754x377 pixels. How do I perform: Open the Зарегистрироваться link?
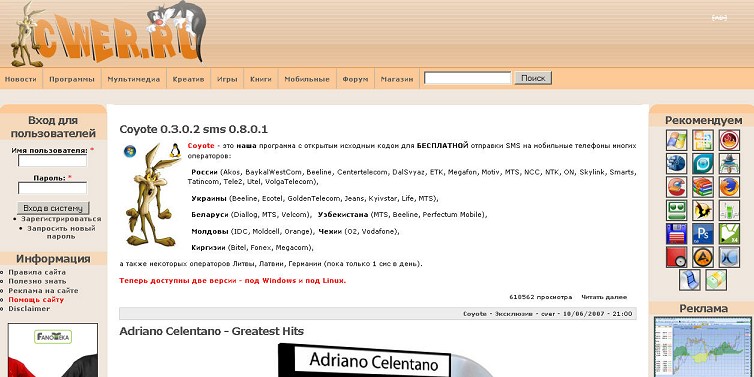tap(61, 219)
